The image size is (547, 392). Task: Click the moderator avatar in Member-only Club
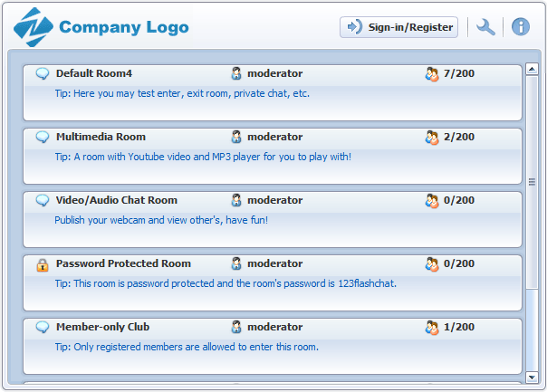click(236, 327)
